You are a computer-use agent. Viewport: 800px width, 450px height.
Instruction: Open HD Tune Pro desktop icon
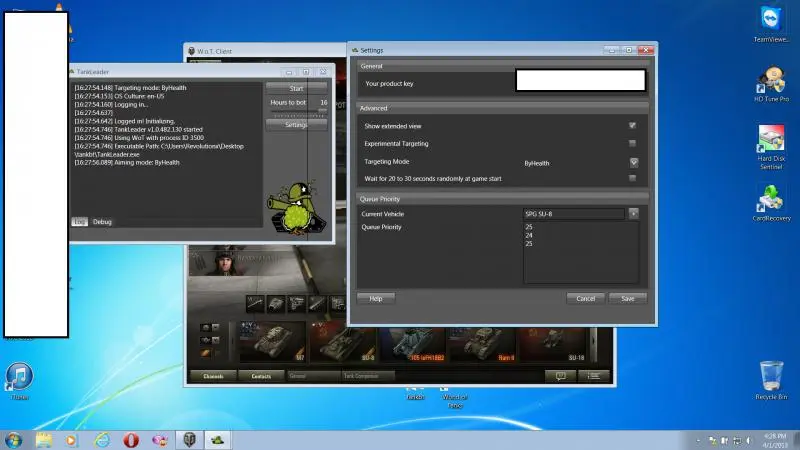coord(771,84)
